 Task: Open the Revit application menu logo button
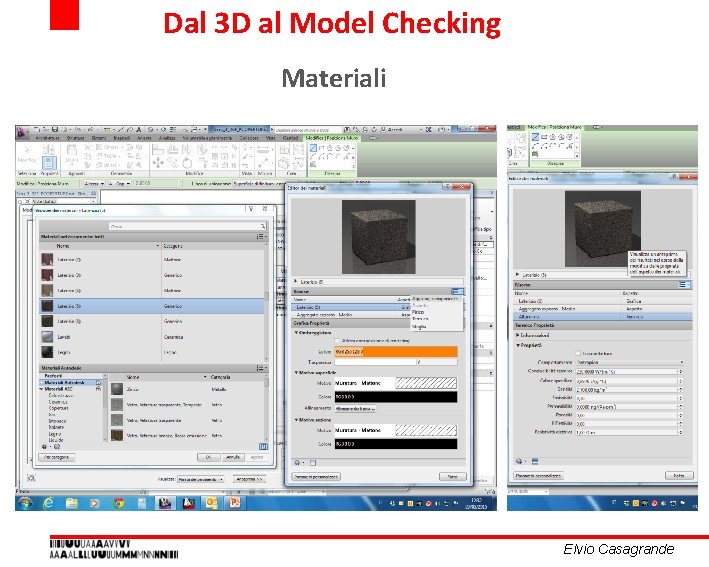click(22, 132)
